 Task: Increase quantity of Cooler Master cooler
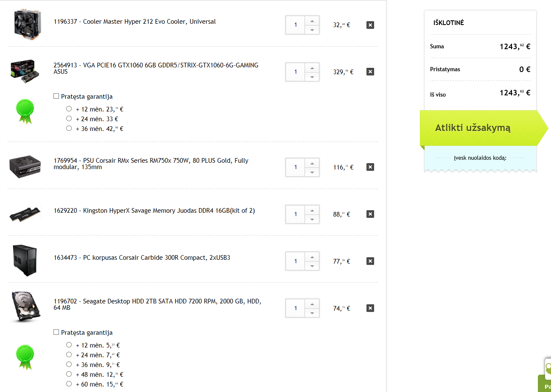point(312,21)
